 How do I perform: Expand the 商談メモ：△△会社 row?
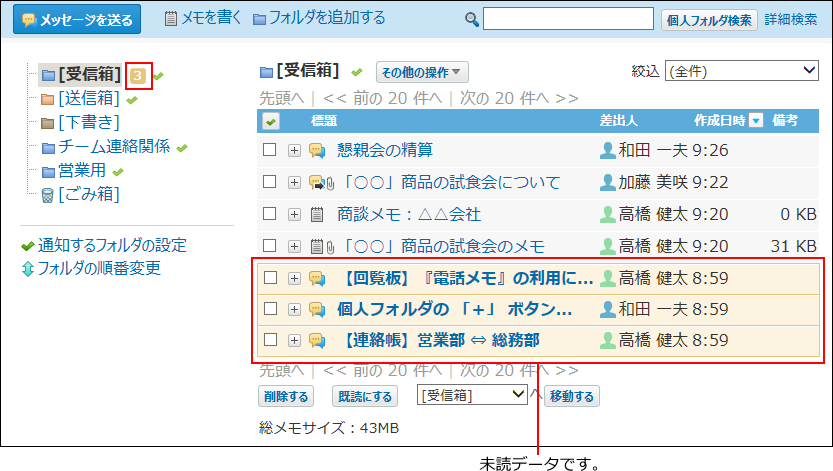[294, 214]
